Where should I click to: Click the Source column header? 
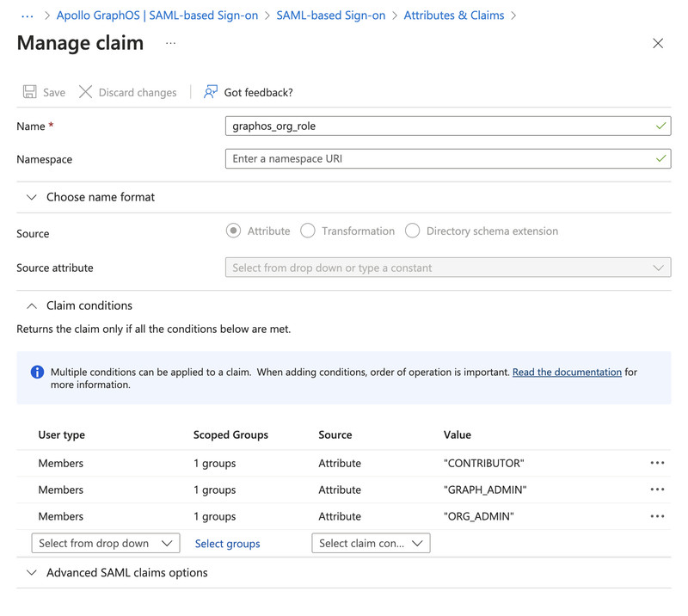point(335,434)
